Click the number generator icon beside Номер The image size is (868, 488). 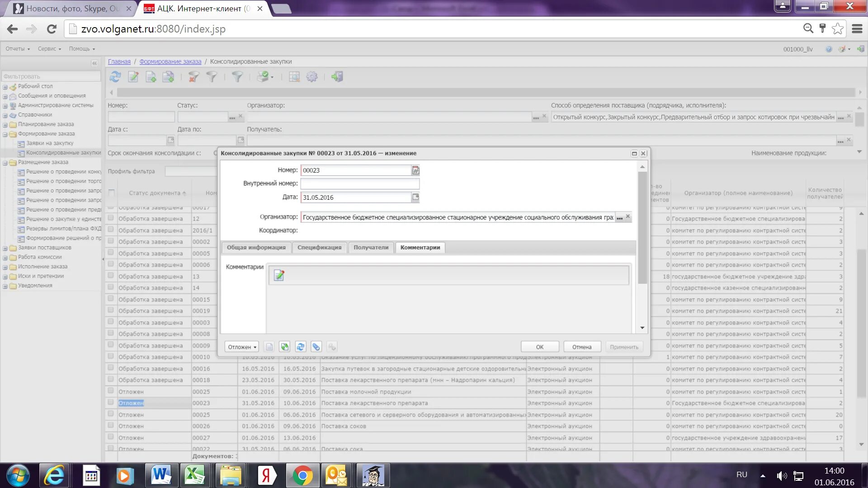click(x=415, y=170)
